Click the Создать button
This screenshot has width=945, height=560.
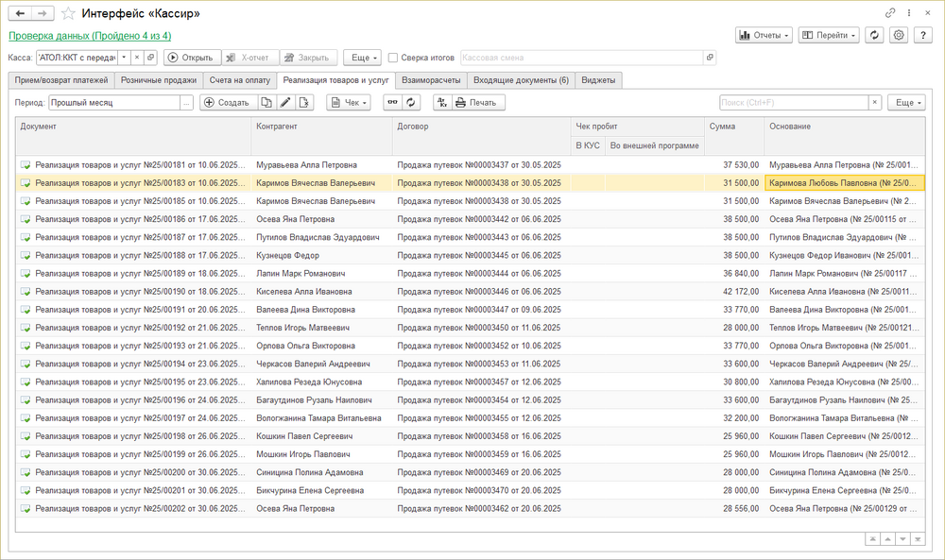pyautogui.click(x=227, y=102)
